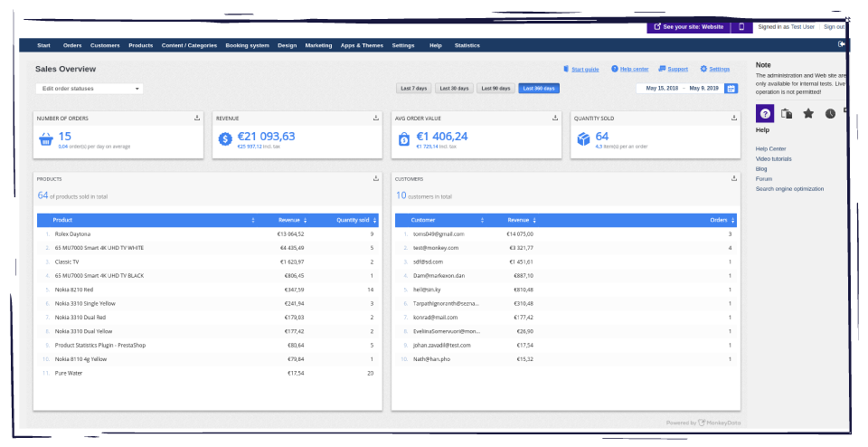868x447 pixels.
Task: Select customer test@monkey.com row
Action: (566, 248)
